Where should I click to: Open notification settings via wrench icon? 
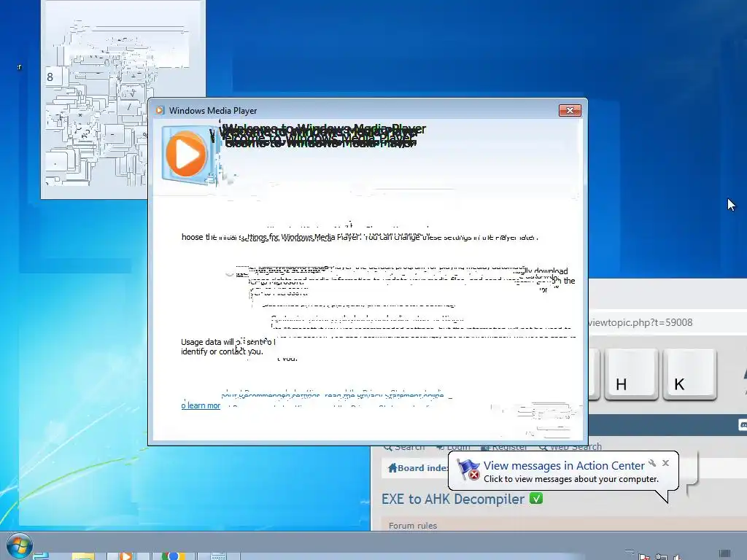[652, 463]
